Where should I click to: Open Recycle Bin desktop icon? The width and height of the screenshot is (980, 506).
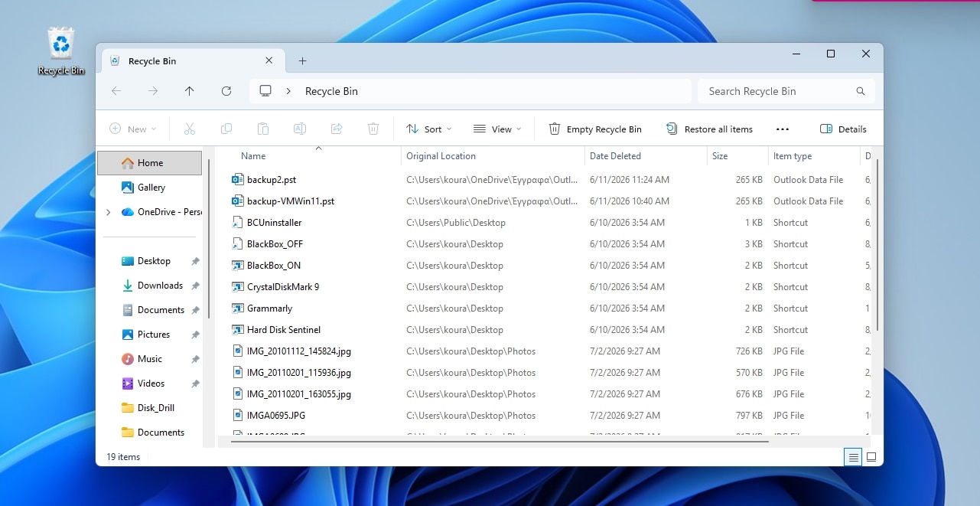click(61, 51)
